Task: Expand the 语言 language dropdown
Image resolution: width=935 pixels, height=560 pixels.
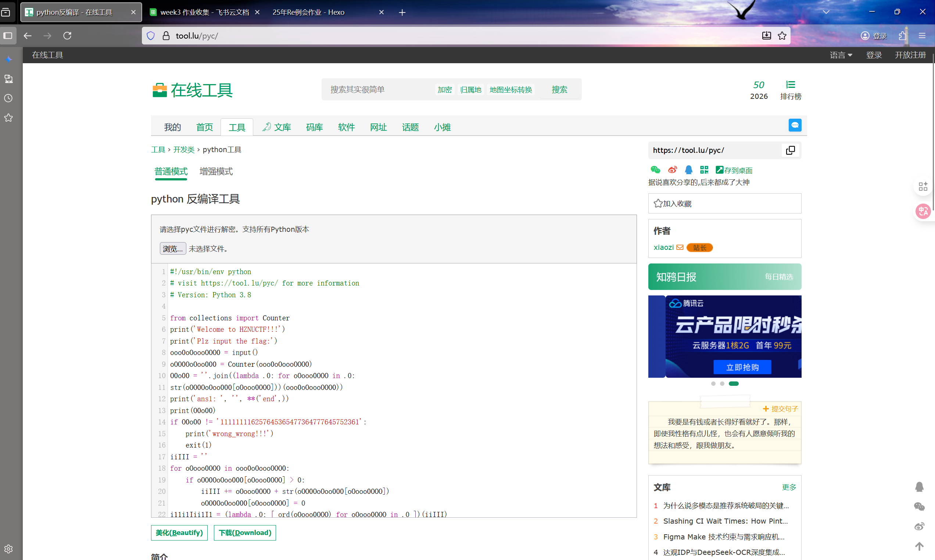Action: tap(841, 55)
